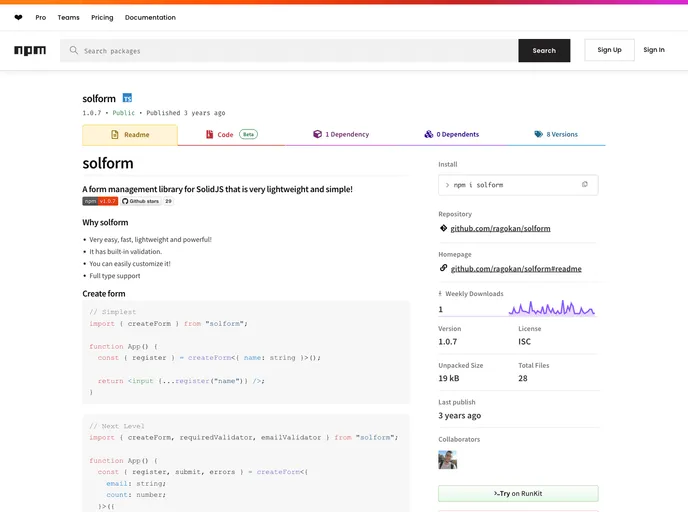Click 'Full type support' bullet
Screen dimensions: 688x512
coord(115,276)
